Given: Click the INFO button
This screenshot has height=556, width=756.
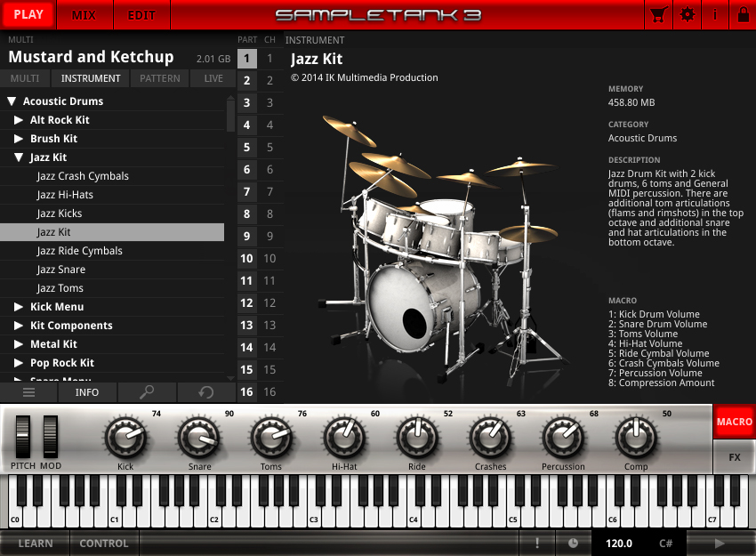Looking at the screenshot, I should 87,392.
